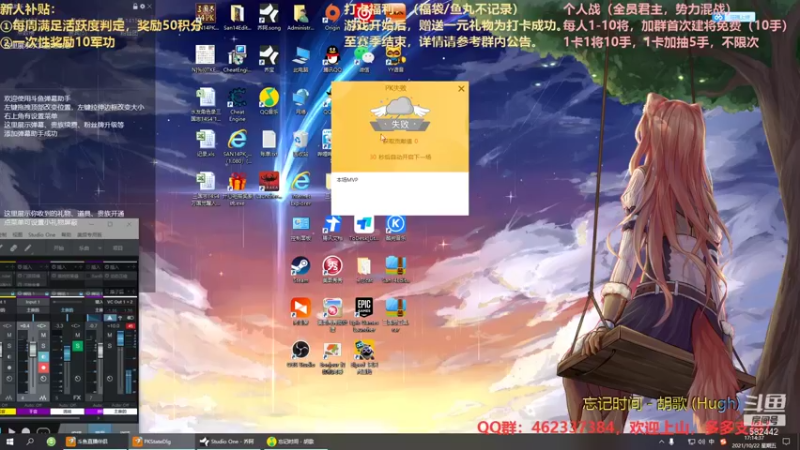Open the notification center in the system tray

(786, 441)
